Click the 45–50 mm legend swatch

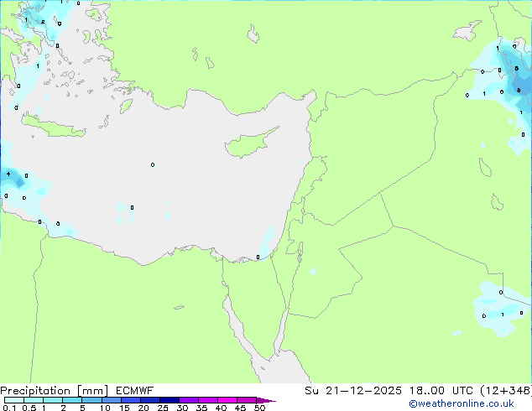247,400
